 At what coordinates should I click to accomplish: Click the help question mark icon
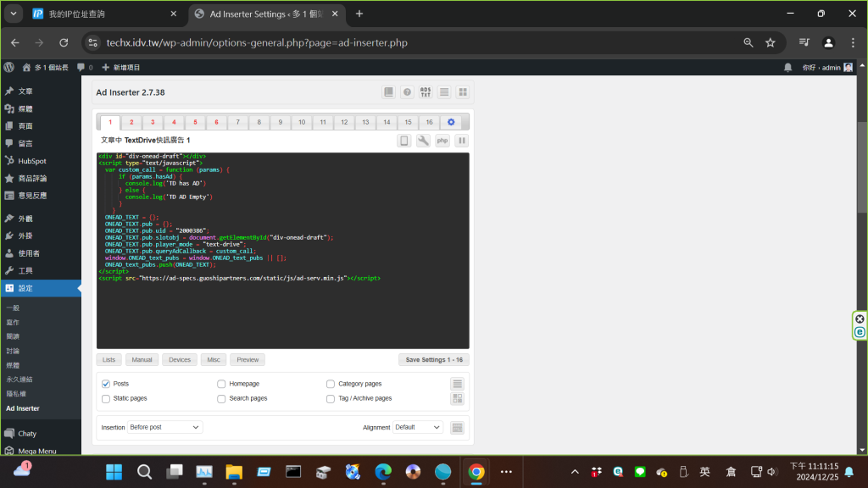click(407, 92)
